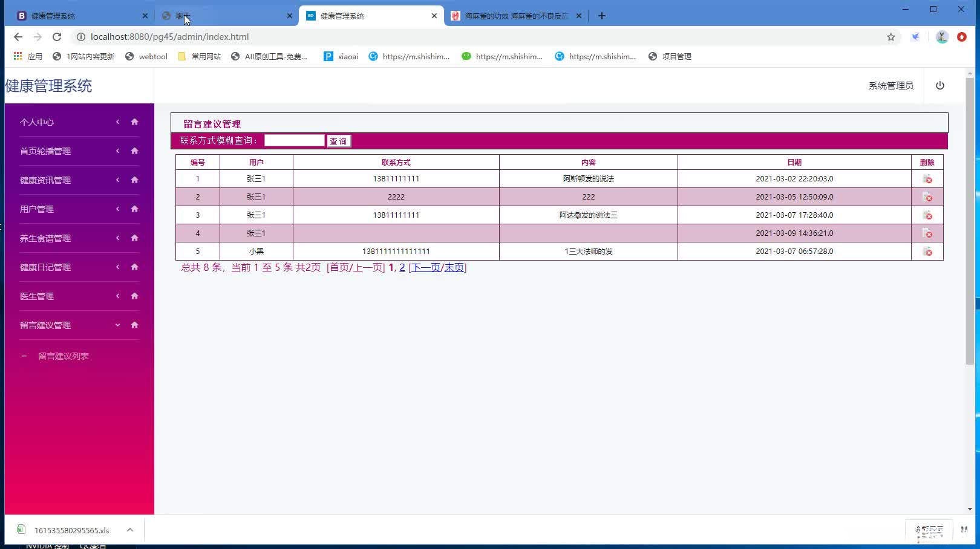Image resolution: width=980 pixels, height=549 pixels.
Task: Reload the page with the refresh icon
Action: 57,37
